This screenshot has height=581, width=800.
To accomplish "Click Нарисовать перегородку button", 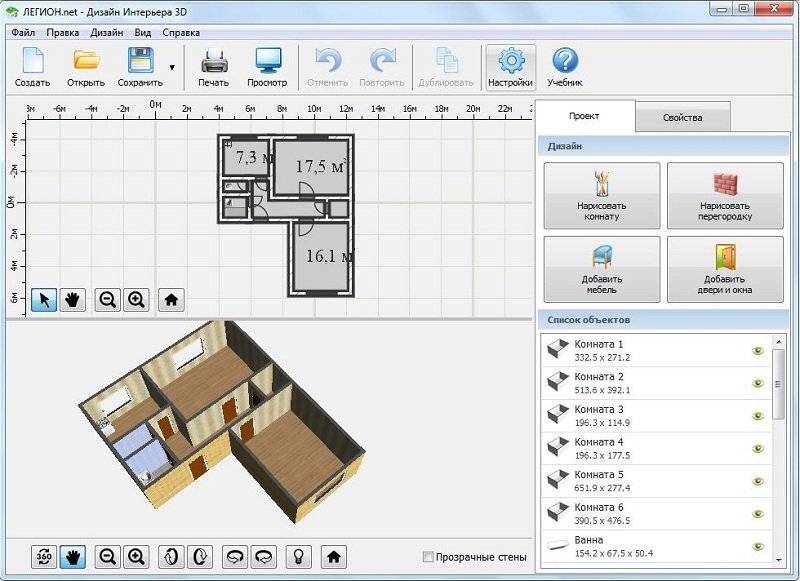I will pyautogui.click(x=725, y=196).
